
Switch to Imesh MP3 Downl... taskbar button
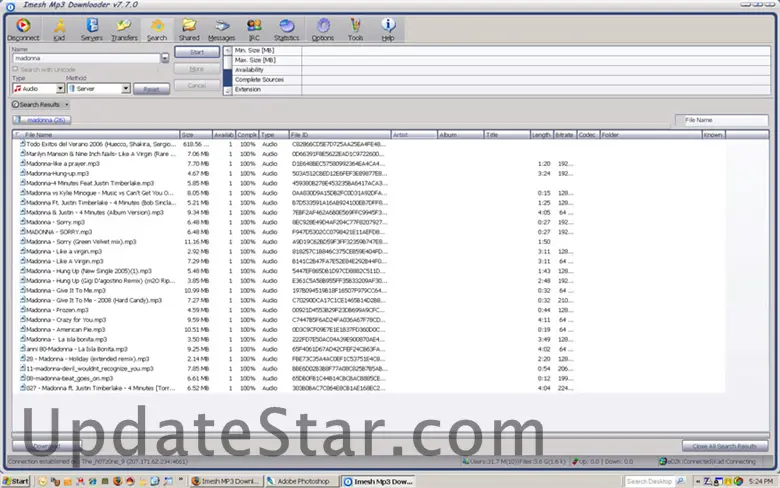[x=226, y=481]
